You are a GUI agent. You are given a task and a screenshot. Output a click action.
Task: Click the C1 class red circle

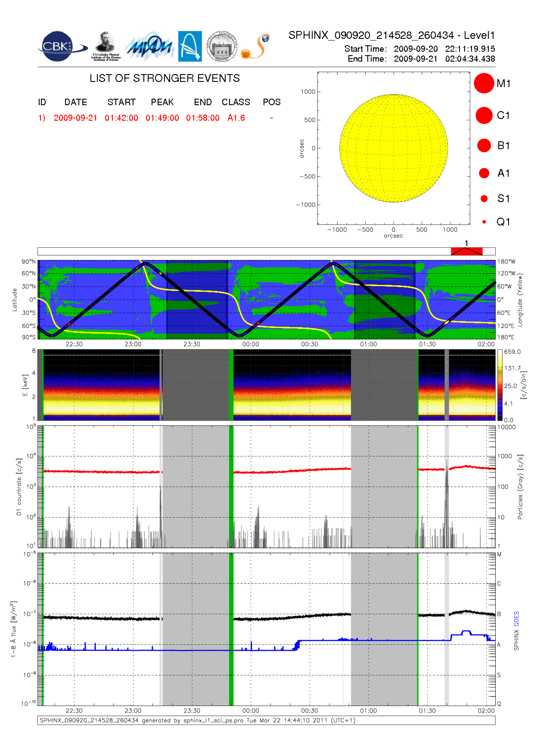(484, 116)
